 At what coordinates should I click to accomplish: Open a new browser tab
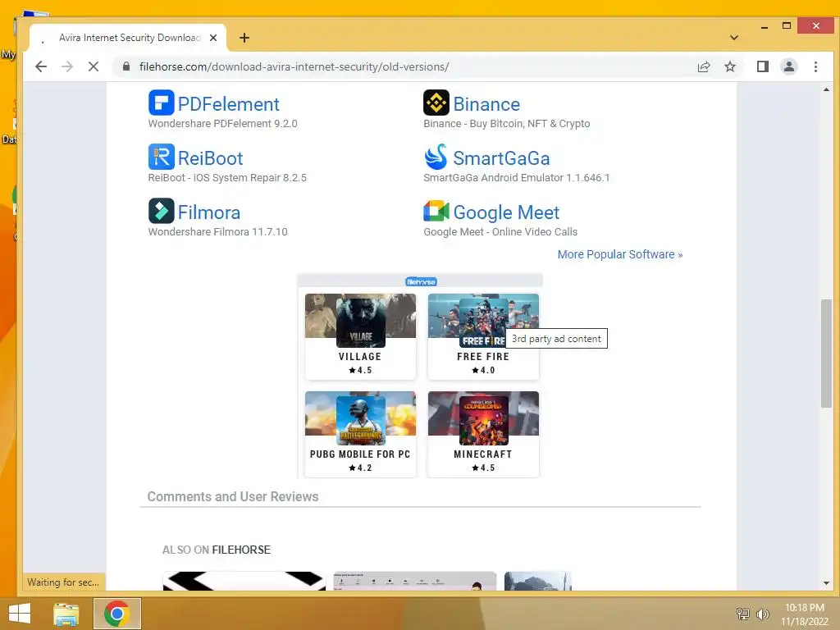point(244,38)
